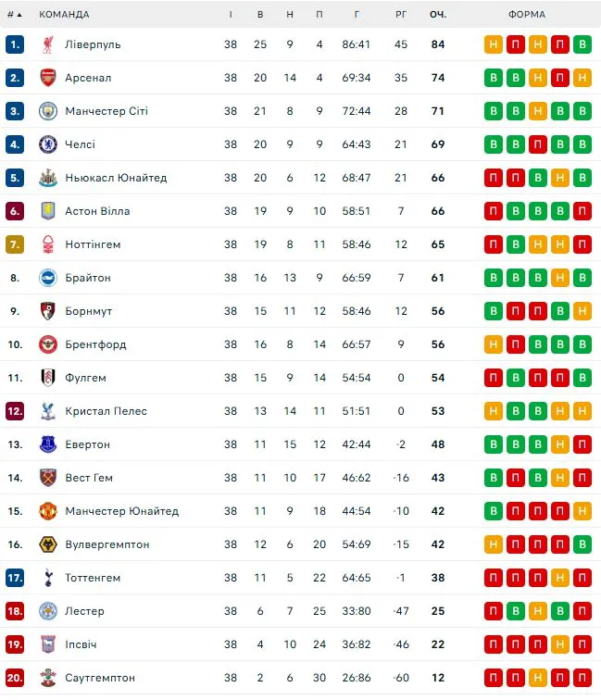The height and width of the screenshot is (700, 601).
Task: Open the Саутгемптон team link
Action: pos(100,678)
